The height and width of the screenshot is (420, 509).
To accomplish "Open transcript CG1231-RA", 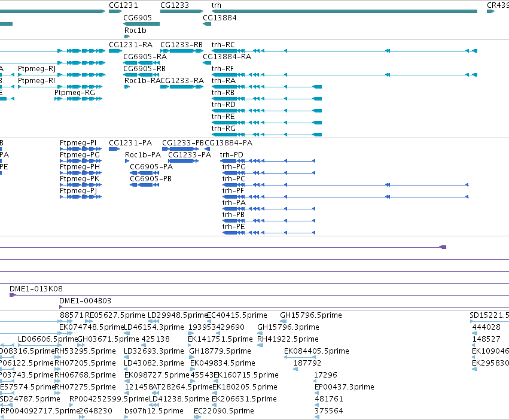I will coord(130,44).
